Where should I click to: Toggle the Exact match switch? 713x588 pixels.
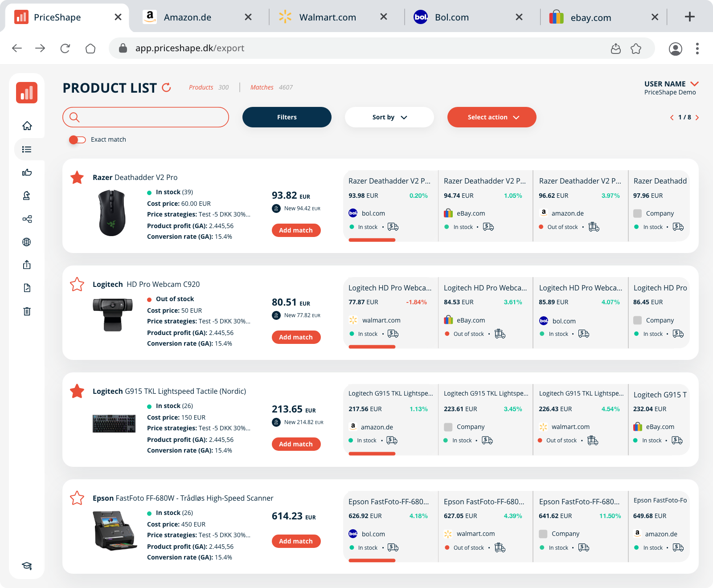coord(78,140)
